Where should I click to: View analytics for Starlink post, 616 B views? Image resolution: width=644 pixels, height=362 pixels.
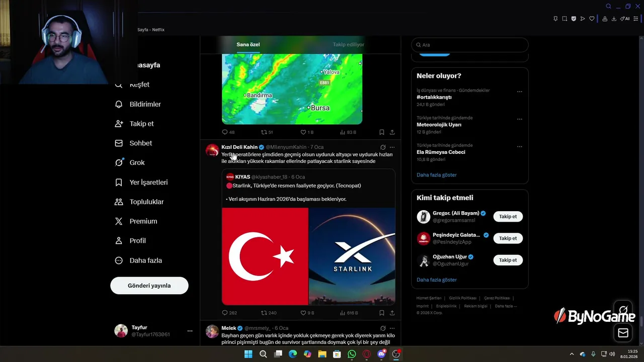tap(349, 313)
